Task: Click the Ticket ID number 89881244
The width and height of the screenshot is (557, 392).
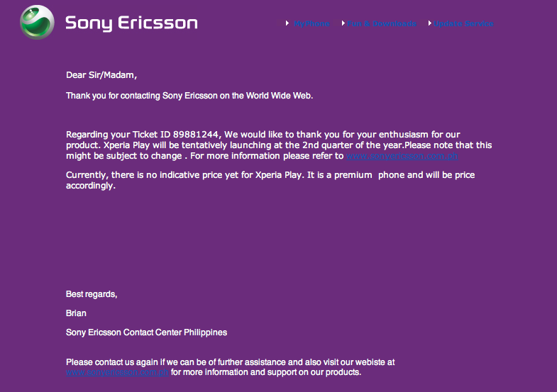Action: point(196,135)
